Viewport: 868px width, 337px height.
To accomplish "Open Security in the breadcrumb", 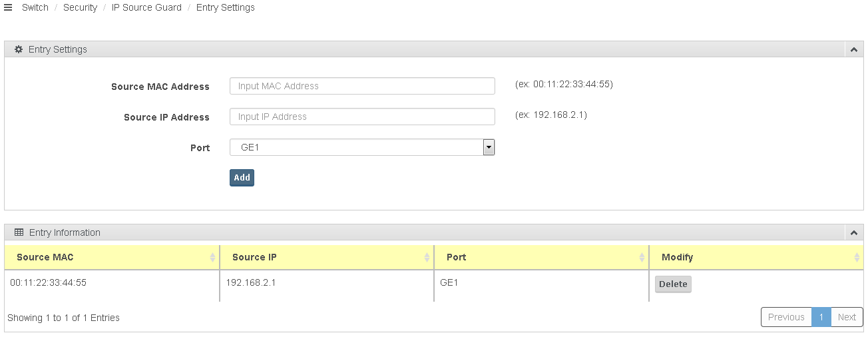I will pos(80,7).
